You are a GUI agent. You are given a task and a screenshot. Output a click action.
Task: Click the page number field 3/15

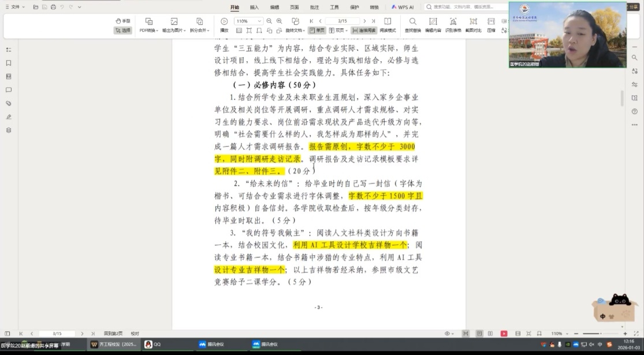coord(342,21)
